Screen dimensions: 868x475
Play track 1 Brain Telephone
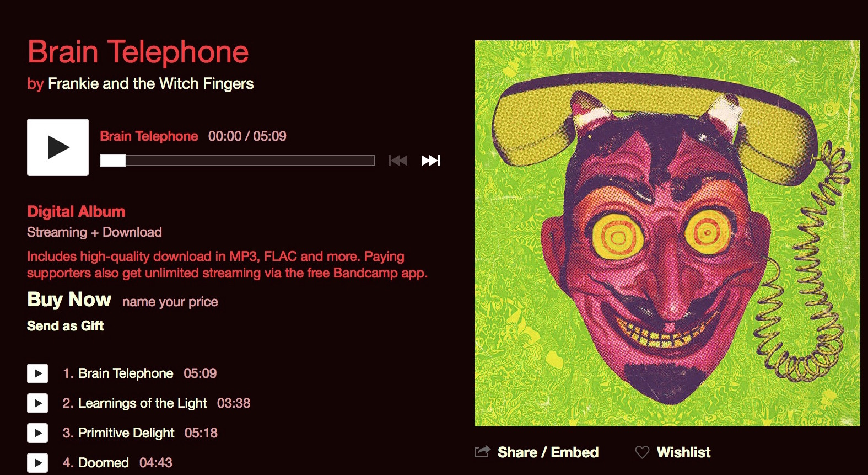click(37, 373)
